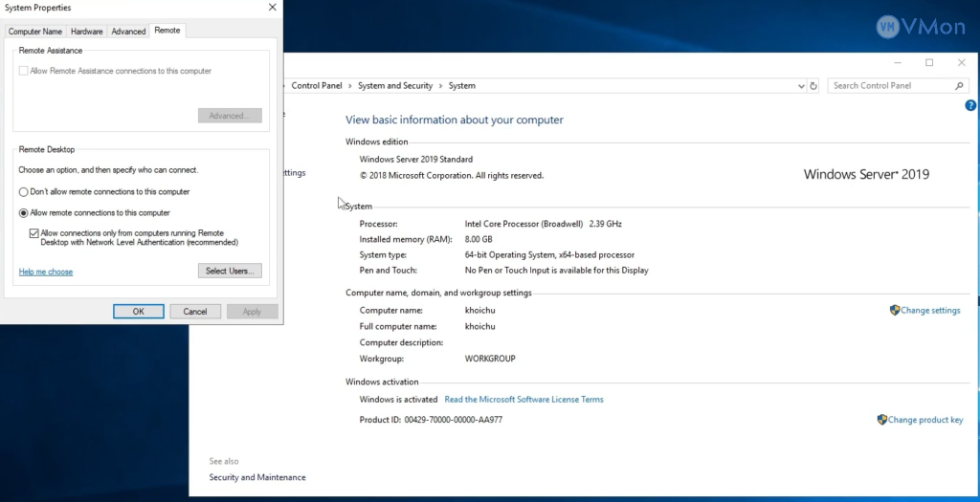Open the Hardware tab
Image resolution: width=980 pixels, height=502 pixels.
[x=86, y=32]
